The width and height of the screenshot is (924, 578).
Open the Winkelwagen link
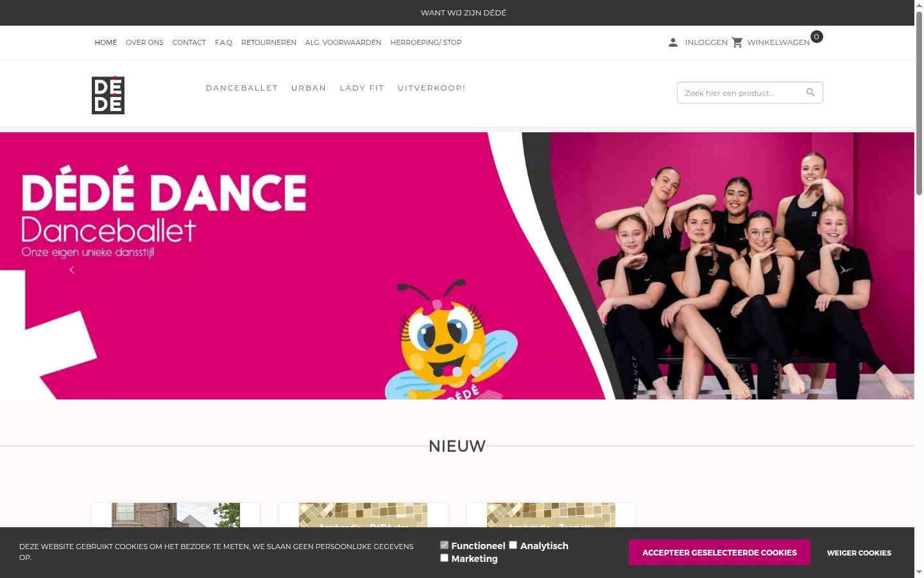coord(778,42)
